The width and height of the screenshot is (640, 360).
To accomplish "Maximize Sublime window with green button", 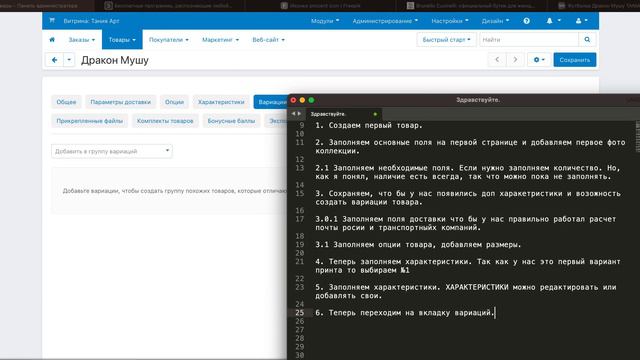I will point(311,100).
